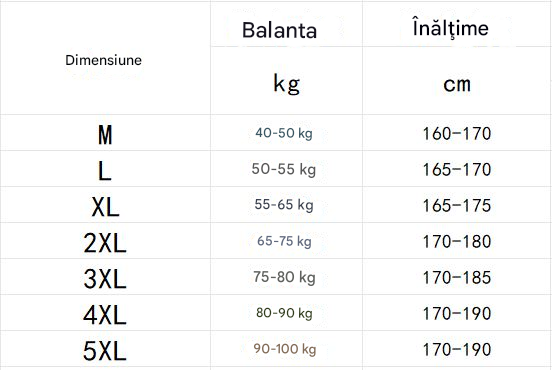The width and height of the screenshot is (552, 370).
Task: Select the Înălțime column header
Action: 457,24
